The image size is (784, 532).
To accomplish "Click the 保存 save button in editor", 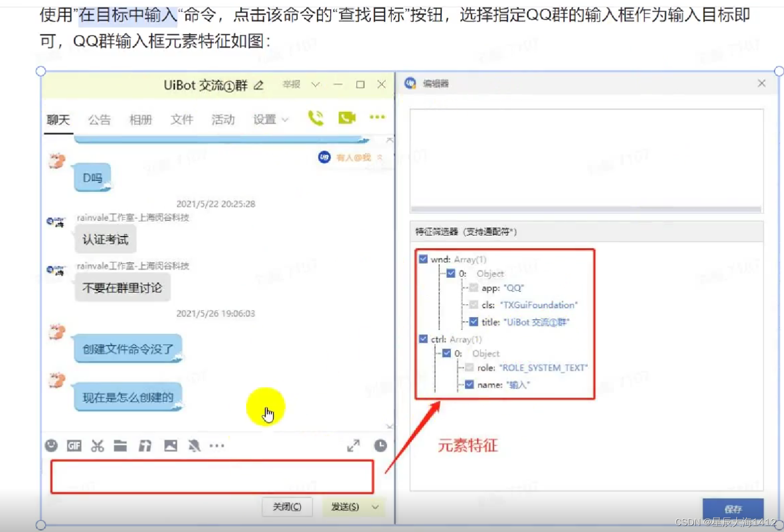I will 733,509.
